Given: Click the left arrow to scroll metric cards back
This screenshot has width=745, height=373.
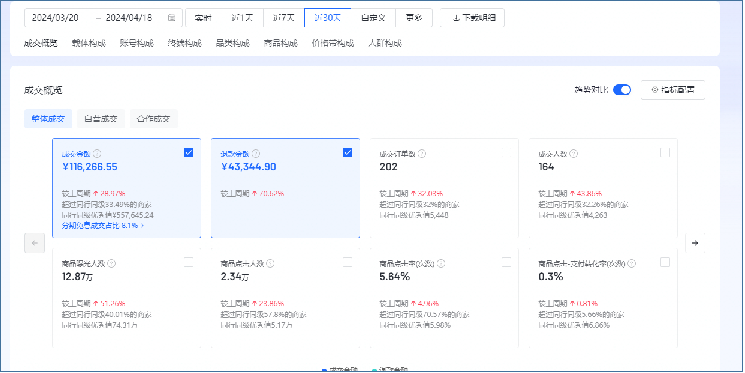Looking at the screenshot, I should click(x=35, y=243).
